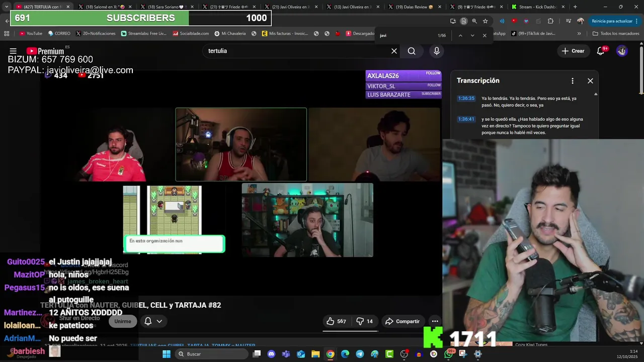The width and height of the screenshot is (644, 362).
Task: Jump to transcript timestamp 1:36:35
Action: 466,99
